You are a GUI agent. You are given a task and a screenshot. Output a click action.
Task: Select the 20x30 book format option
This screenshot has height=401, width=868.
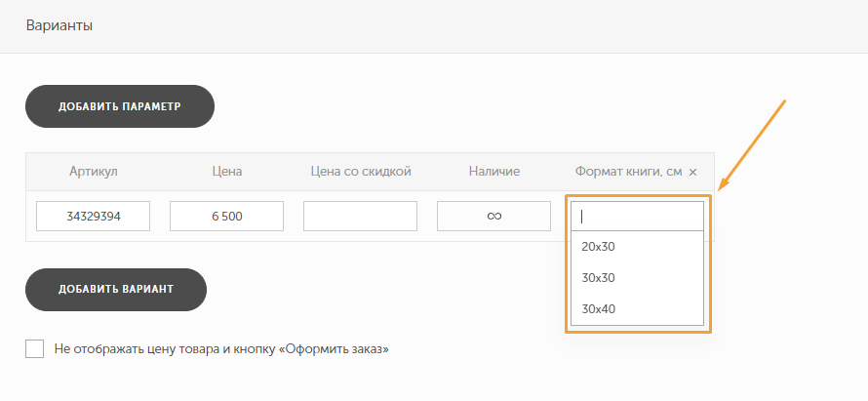tap(598, 247)
